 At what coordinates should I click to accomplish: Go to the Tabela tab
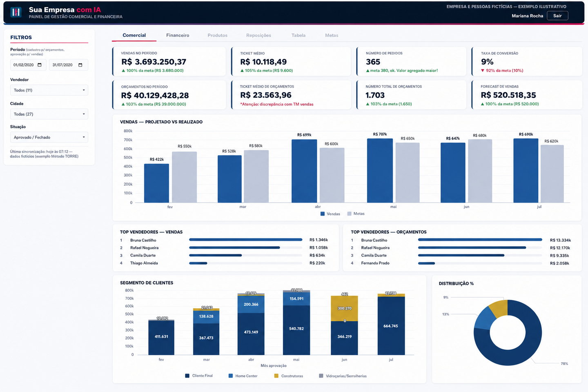pyautogui.click(x=298, y=35)
